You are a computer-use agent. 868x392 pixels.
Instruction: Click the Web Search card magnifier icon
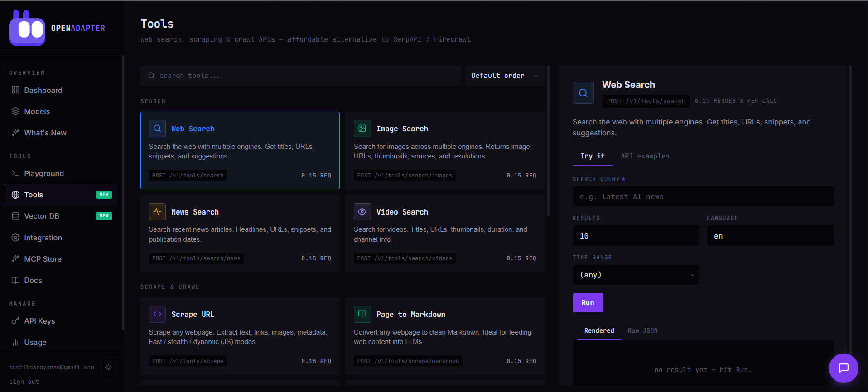[157, 129]
